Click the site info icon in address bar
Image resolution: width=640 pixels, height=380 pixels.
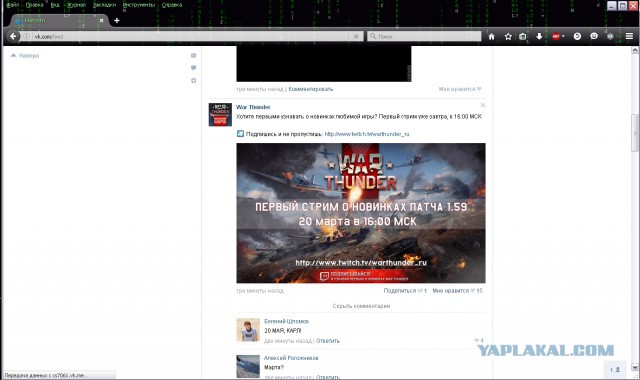pyautogui.click(x=27, y=36)
